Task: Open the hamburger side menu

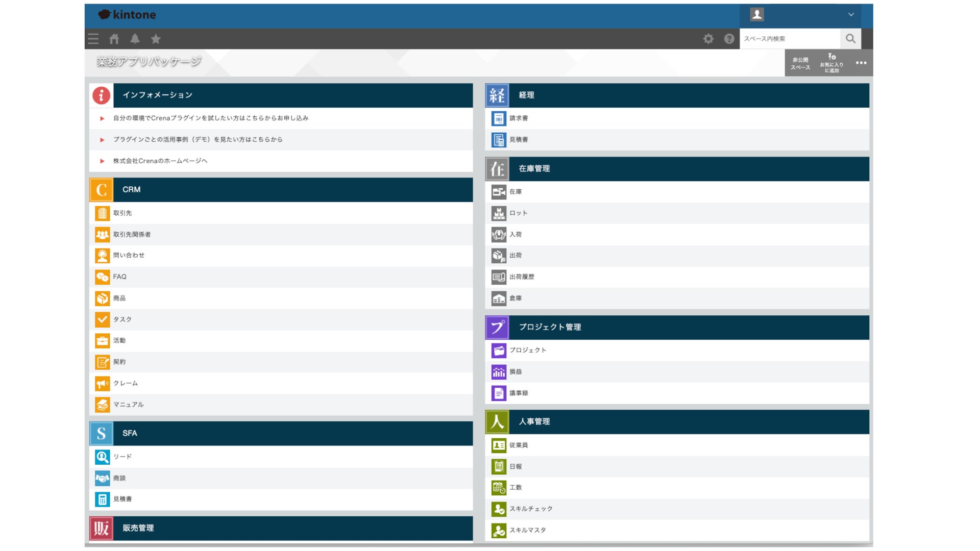Action: coord(93,39)
